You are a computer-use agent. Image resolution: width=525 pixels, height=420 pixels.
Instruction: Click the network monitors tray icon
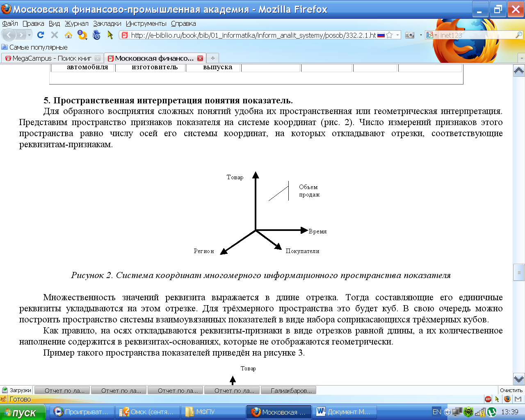point(457,412)
